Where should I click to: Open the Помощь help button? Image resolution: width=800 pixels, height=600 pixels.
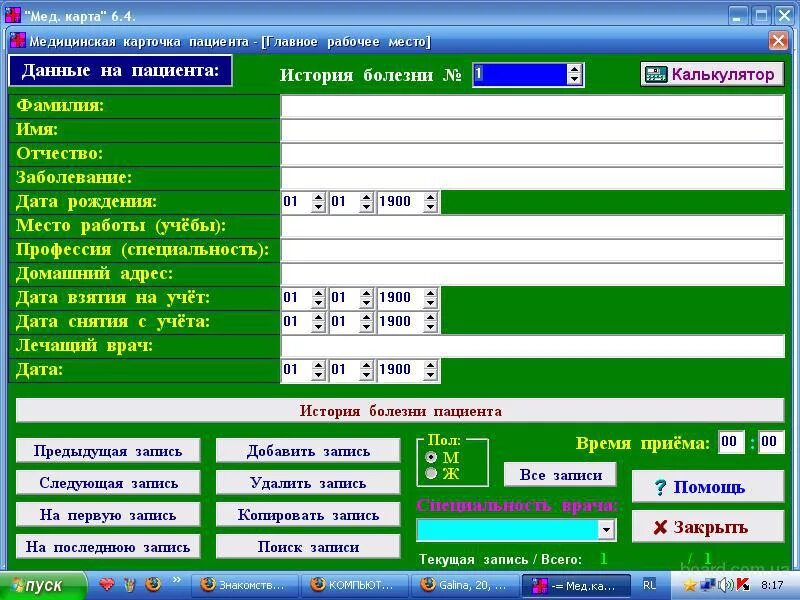click(708, 487)
